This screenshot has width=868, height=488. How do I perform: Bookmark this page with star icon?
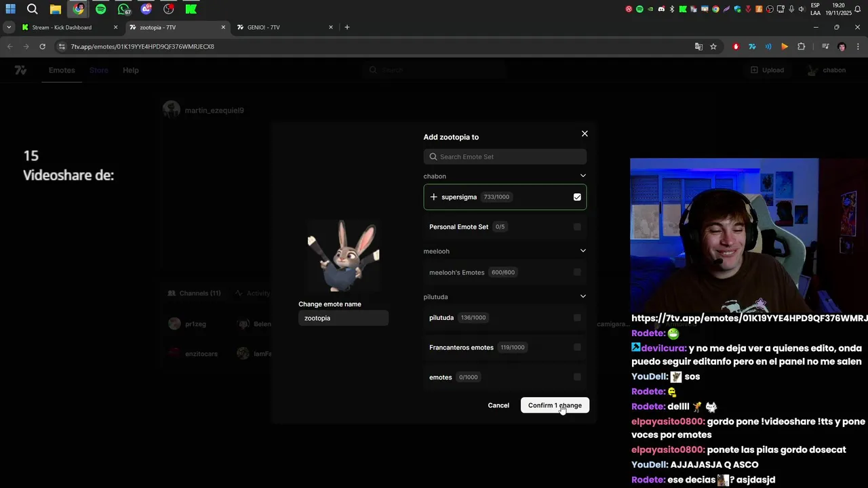click(713, 47)
